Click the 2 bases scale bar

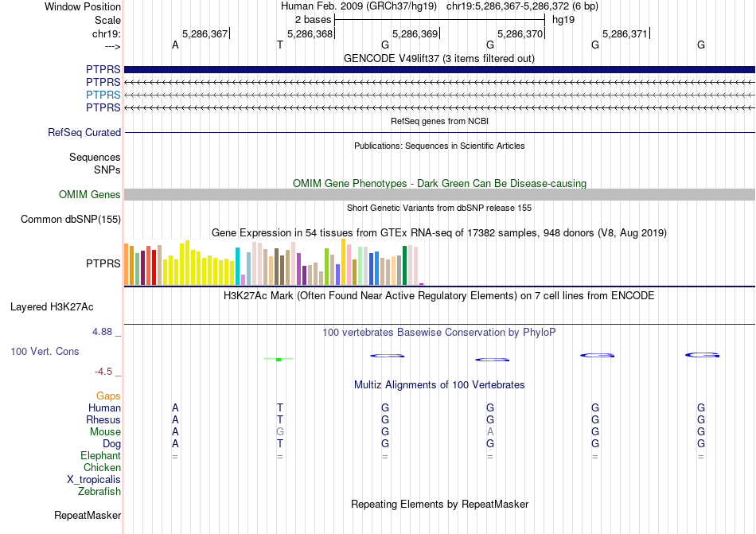[439, 20]
